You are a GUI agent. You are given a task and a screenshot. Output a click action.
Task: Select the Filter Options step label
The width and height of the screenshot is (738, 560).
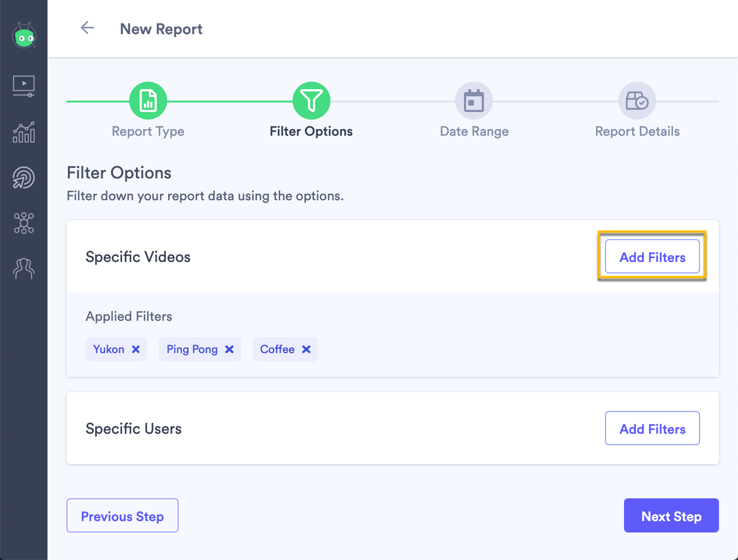coord(311,131)
